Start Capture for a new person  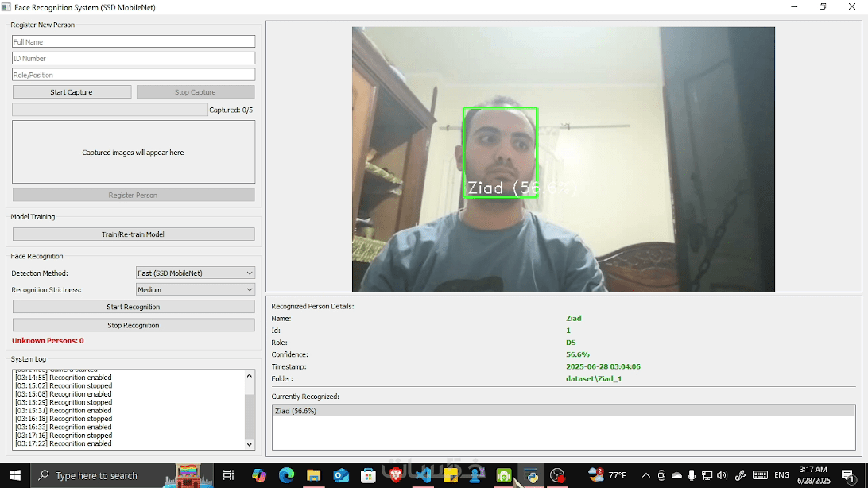(72, 92)
